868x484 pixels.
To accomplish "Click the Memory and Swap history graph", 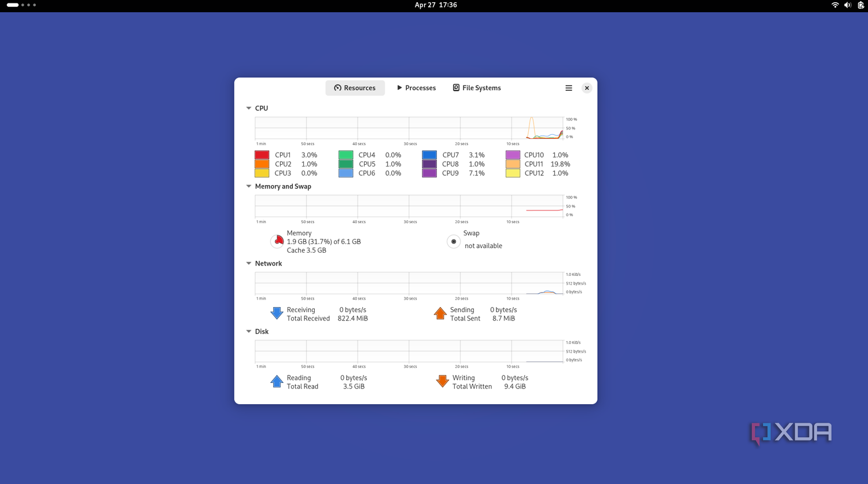I will pos(409,206).
